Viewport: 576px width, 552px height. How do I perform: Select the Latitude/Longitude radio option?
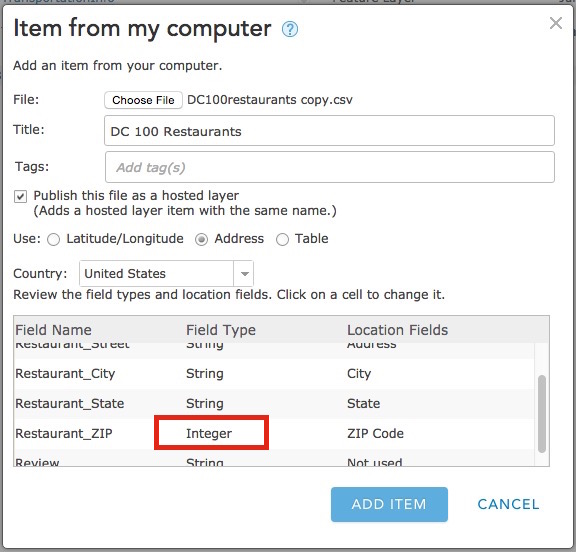pyautogui.click(x=54, y=239)
